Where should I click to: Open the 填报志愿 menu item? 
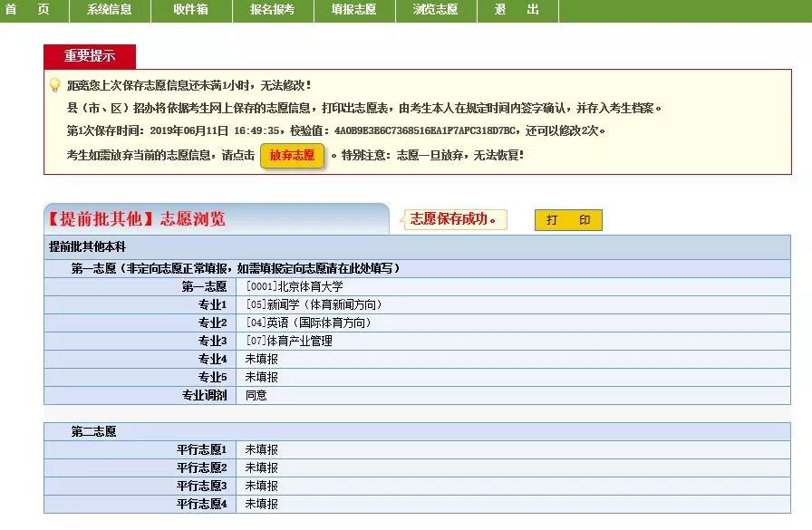[354, 10]
